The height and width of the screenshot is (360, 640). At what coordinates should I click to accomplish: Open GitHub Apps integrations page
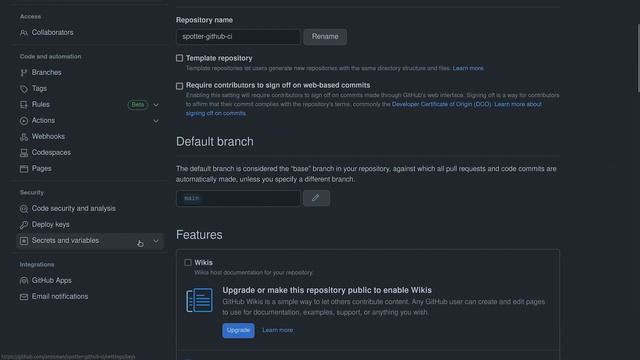[51, 280]
